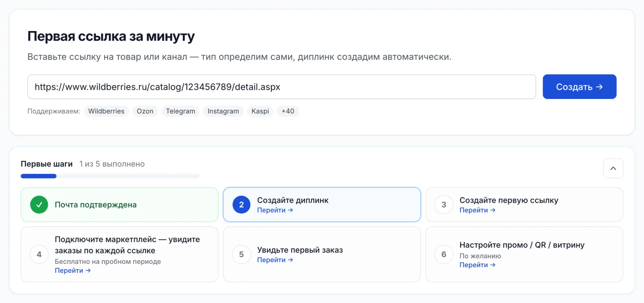Click the Создать button
Screen dimensions: 644x303
coord(580,87)
